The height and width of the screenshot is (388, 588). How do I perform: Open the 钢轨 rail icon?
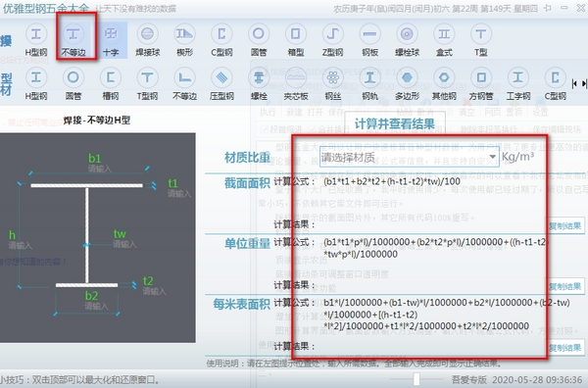point(369,84)
